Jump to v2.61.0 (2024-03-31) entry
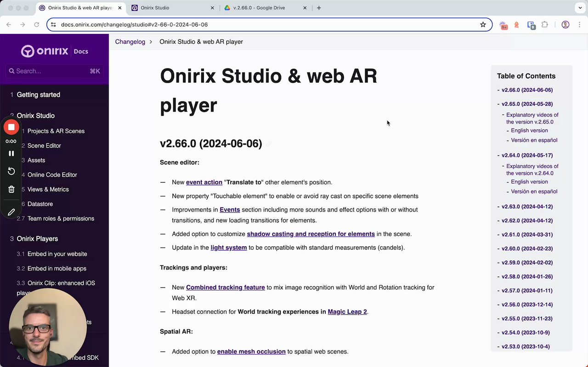 (x=527, y=235)
